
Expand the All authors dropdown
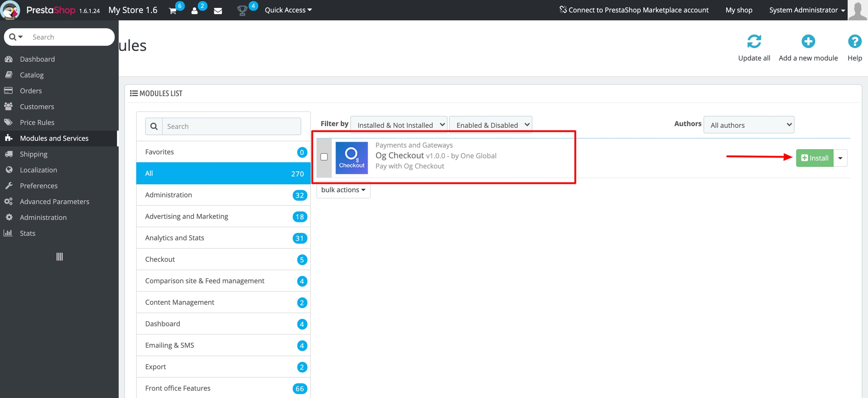point(749,125)
